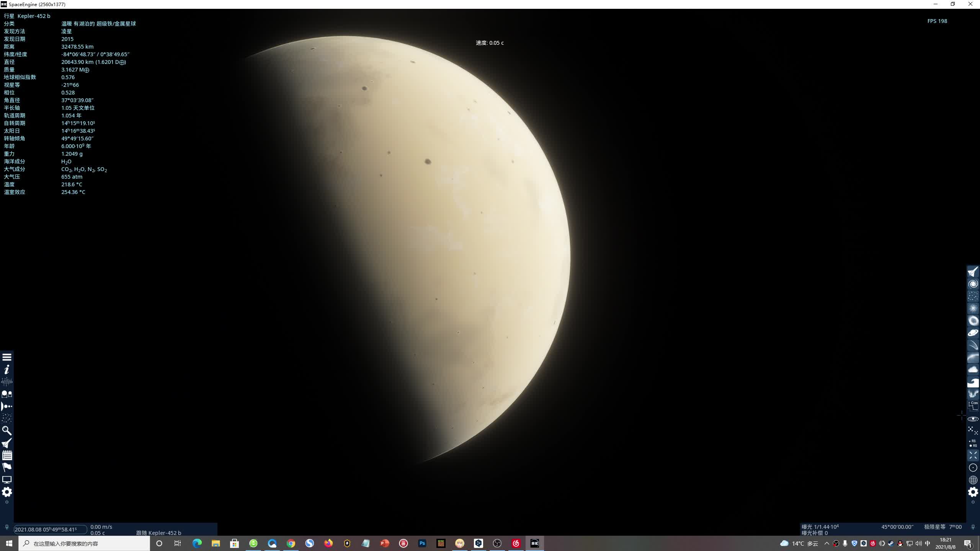Click the weather '14°C 多云' widget

pyautogui.click(x=799, y=543)
